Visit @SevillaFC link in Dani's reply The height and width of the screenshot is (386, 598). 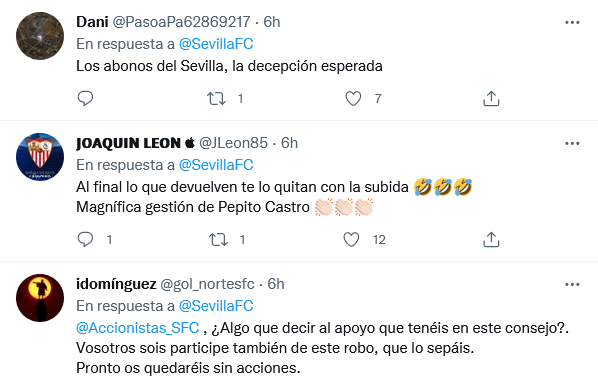point(216,44)
